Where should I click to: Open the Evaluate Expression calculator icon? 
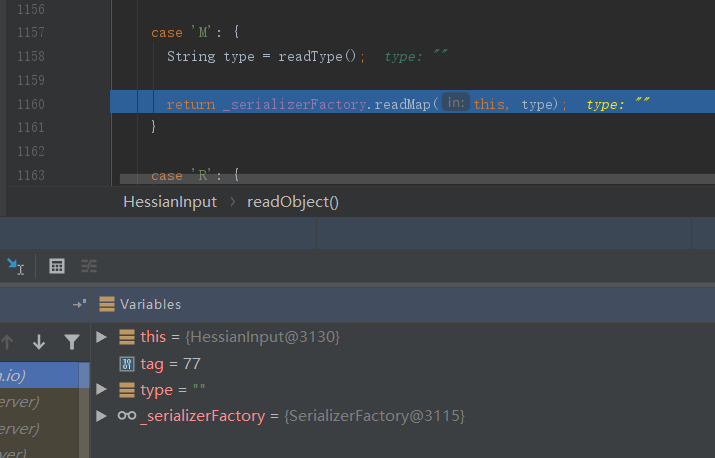(57, 266)
